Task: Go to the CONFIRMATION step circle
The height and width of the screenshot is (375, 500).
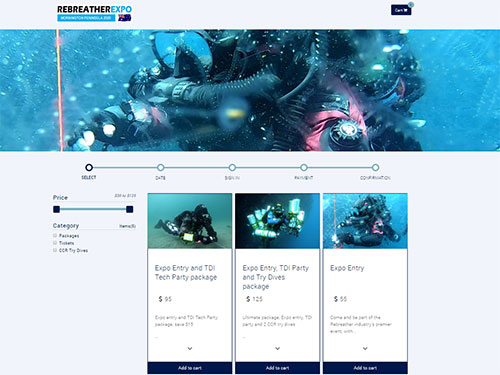Action: (x=375, y=167)
